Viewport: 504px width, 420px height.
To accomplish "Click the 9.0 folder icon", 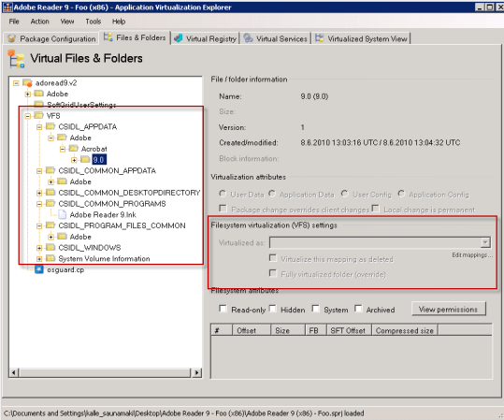I will 85,160.
